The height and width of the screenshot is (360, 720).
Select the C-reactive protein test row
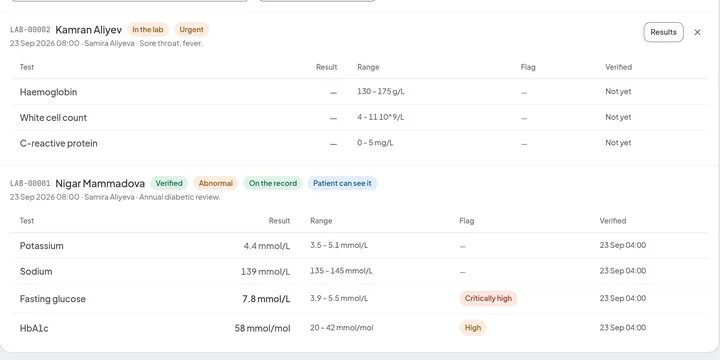click(359, 143)
